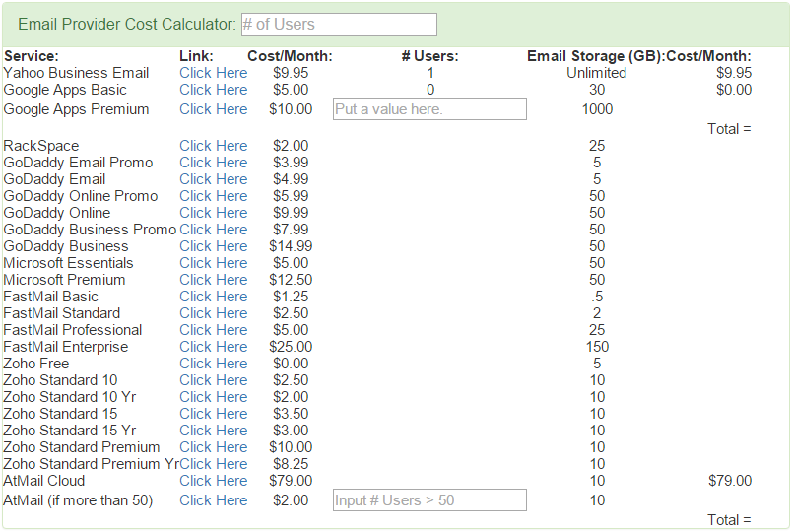The height and width of the screenshot is (532, 790).
Task: Open the Microsoft Premium Click Here link
Action: pyautogui.click(x=214, y=280)
